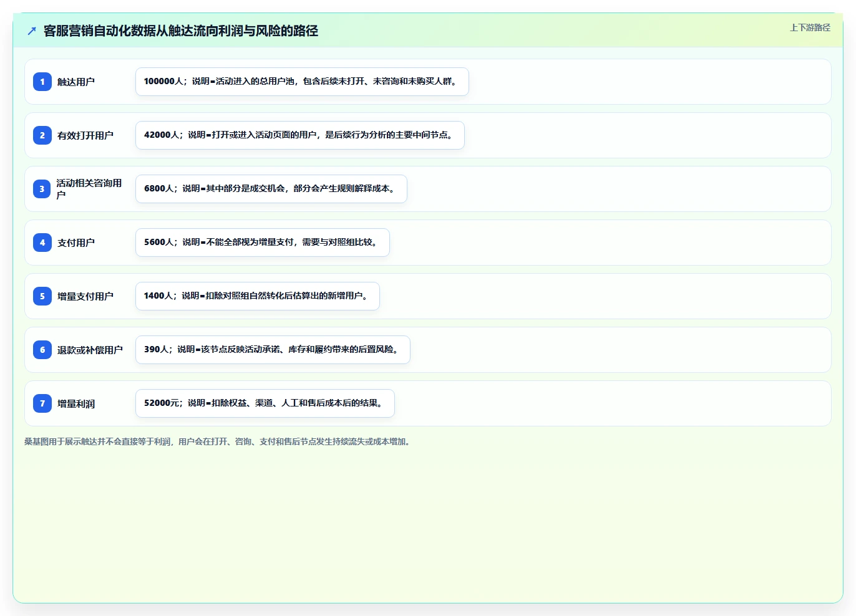The image size is (856, 616).
Task: Select the 退款或补偿用户 label
Action: pyautogui.click(x=90, y=350)
